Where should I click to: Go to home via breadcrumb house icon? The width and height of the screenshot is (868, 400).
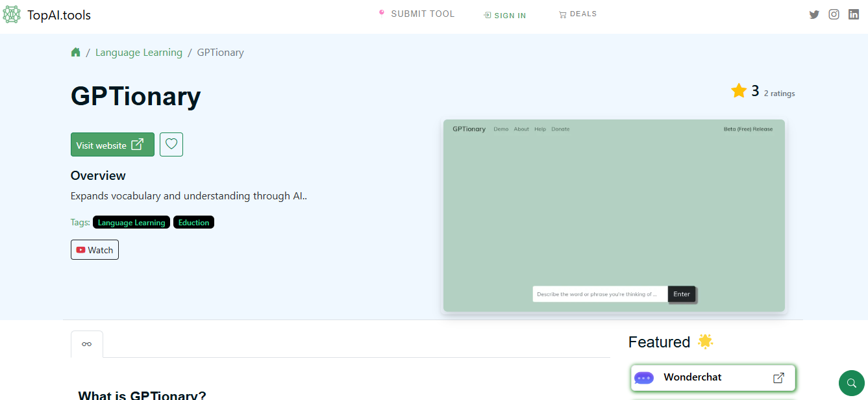tap(76, 53)
